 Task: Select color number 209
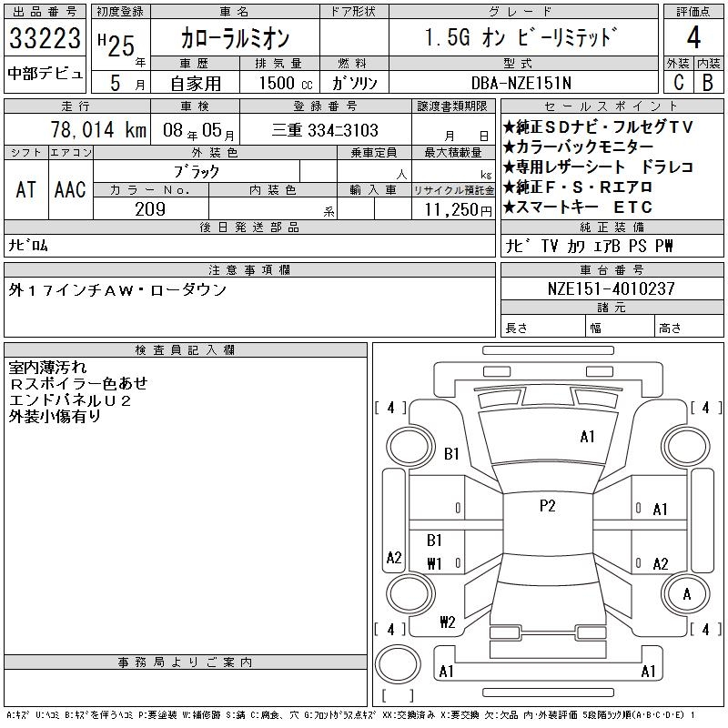[x=150, y=209]
